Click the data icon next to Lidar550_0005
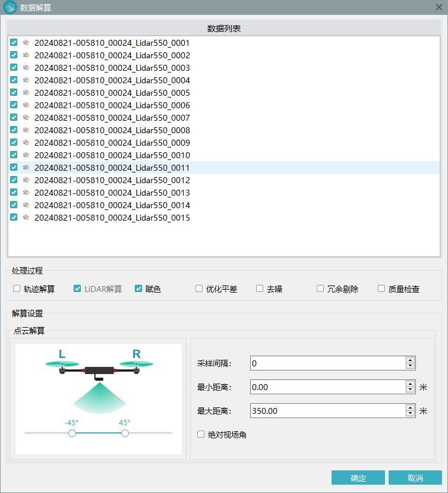The height and width of the screenshot is (493, 448). click(x=26, y=93)
